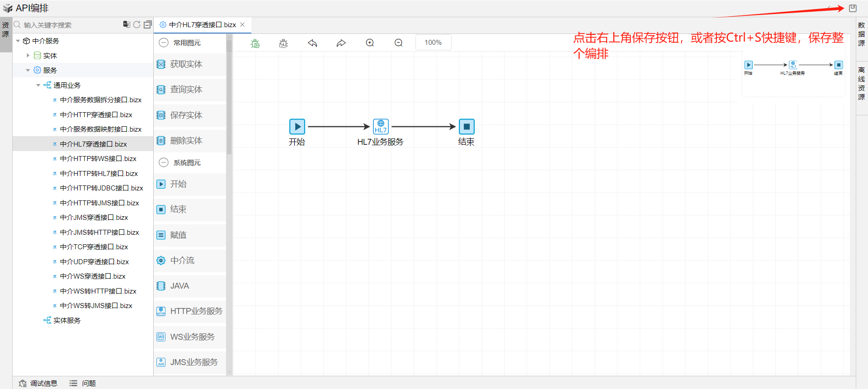Collapse the 服务 tree node
This screenshot has width=868, height=389.
[28, 70]
